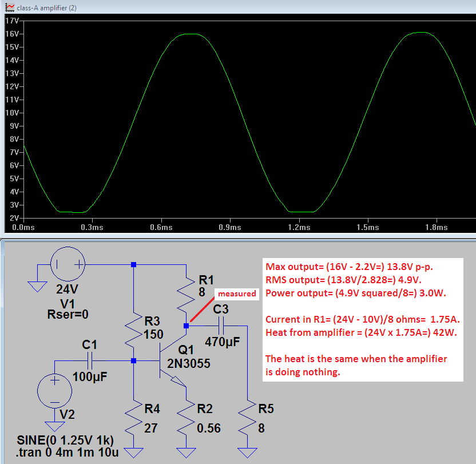Click the Rser=0 parameter text
Image resolution: width=476 pixels, height=464 pixels.
coord(68,314)
